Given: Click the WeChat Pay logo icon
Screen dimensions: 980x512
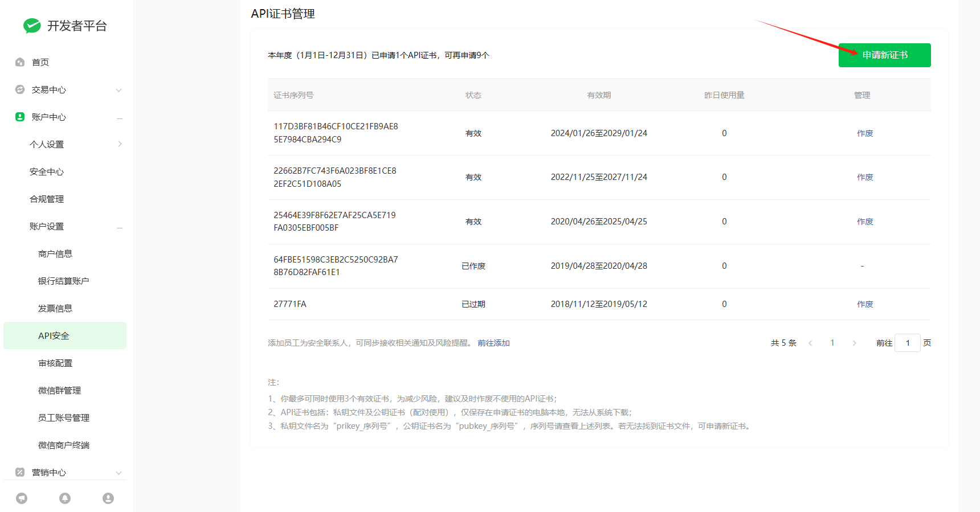Looking at the screenshot, I should tap(32, 26).
